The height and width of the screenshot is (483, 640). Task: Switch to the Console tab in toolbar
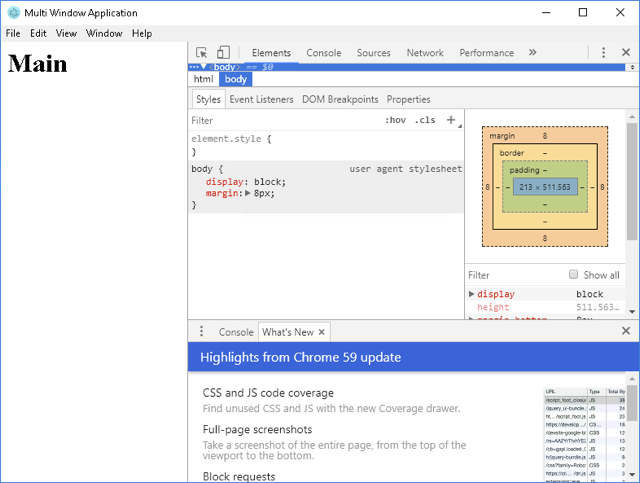(324, 53)
